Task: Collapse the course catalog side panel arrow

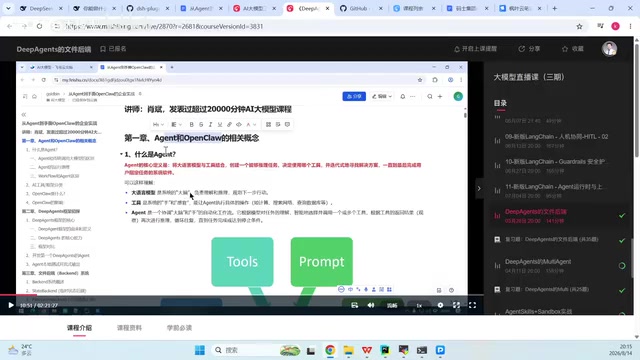Action: [x=479, y=188]
